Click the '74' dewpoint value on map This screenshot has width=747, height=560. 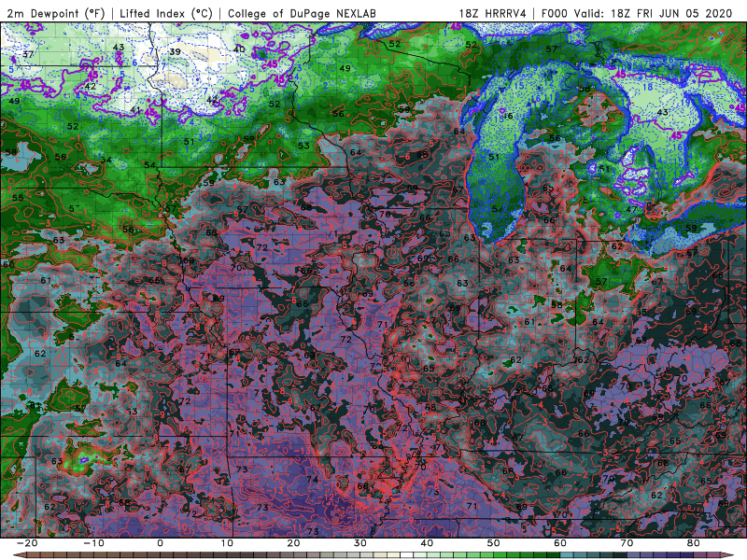[x=313, y=480]
